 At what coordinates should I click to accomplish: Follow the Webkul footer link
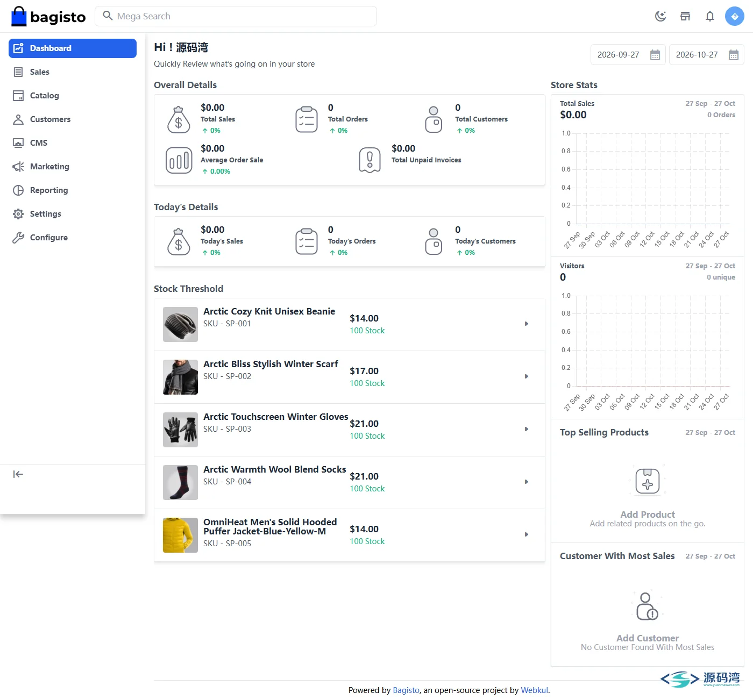click(535, 690)
